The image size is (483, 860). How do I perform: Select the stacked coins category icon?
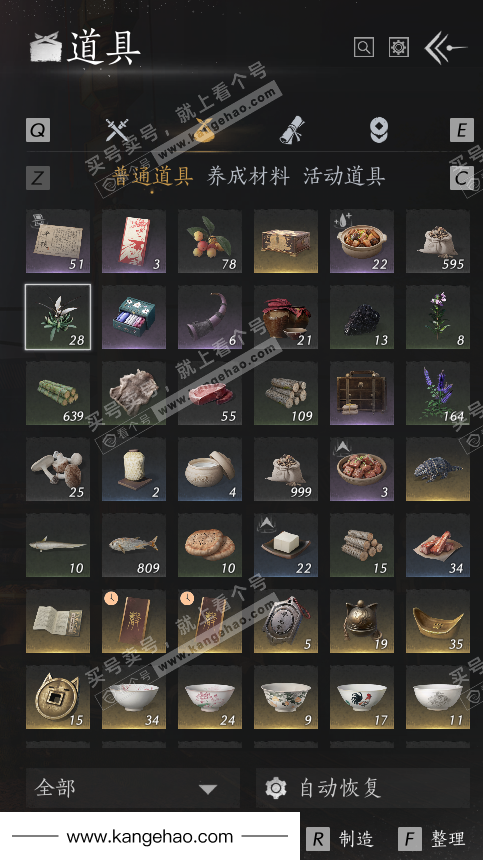point(378,131)
